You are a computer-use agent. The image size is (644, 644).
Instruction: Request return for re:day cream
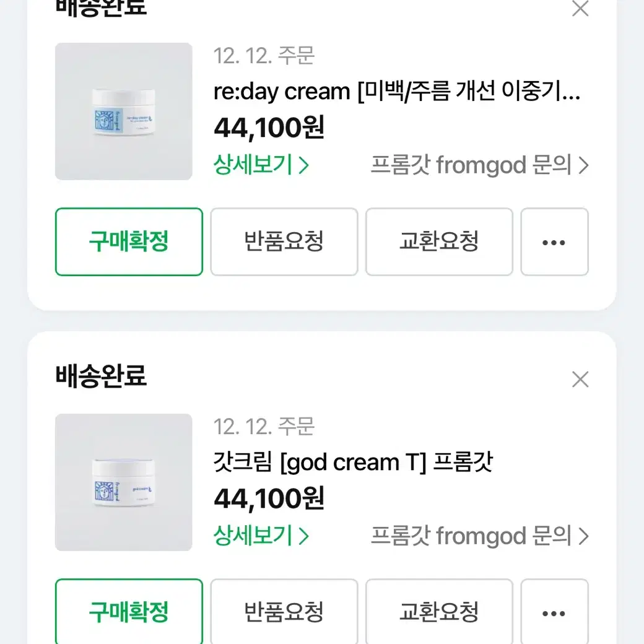(284, 242)
